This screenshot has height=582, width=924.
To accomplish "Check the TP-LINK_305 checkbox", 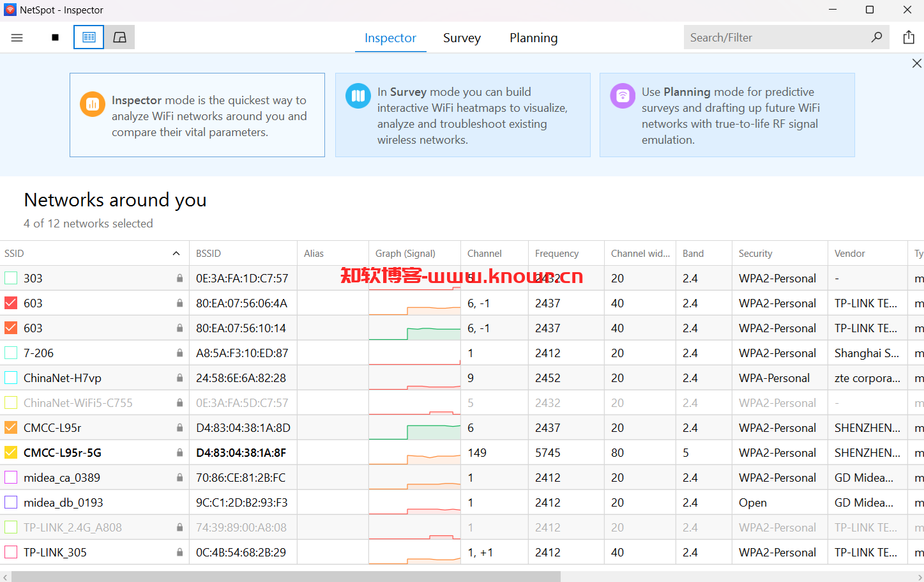I will [x=11, y=552].
